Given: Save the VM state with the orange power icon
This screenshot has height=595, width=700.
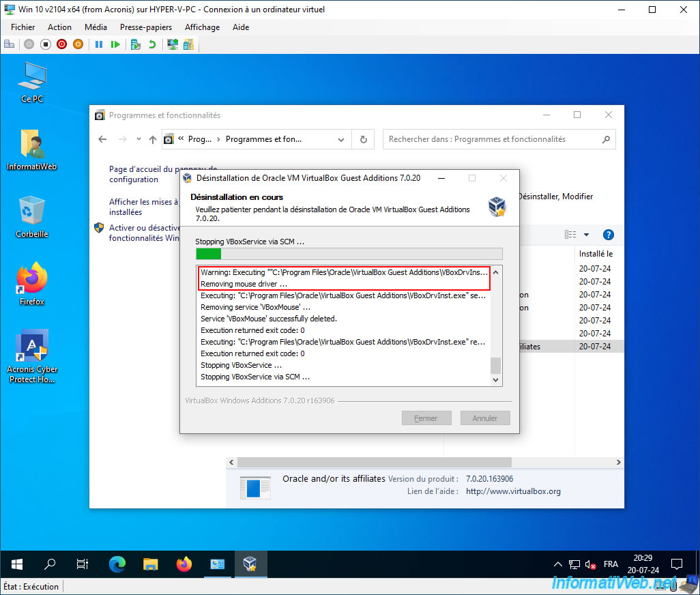Looking at the screenshot, I should pos(78,44).
